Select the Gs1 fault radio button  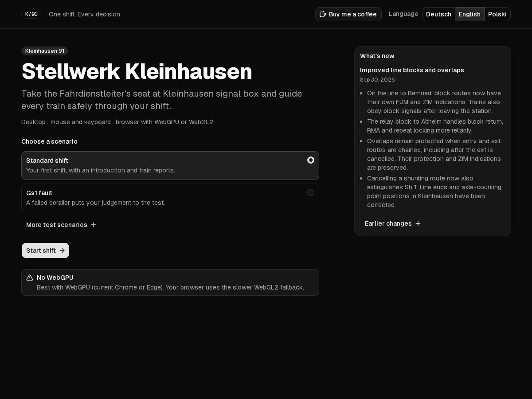tap(311, 192)
